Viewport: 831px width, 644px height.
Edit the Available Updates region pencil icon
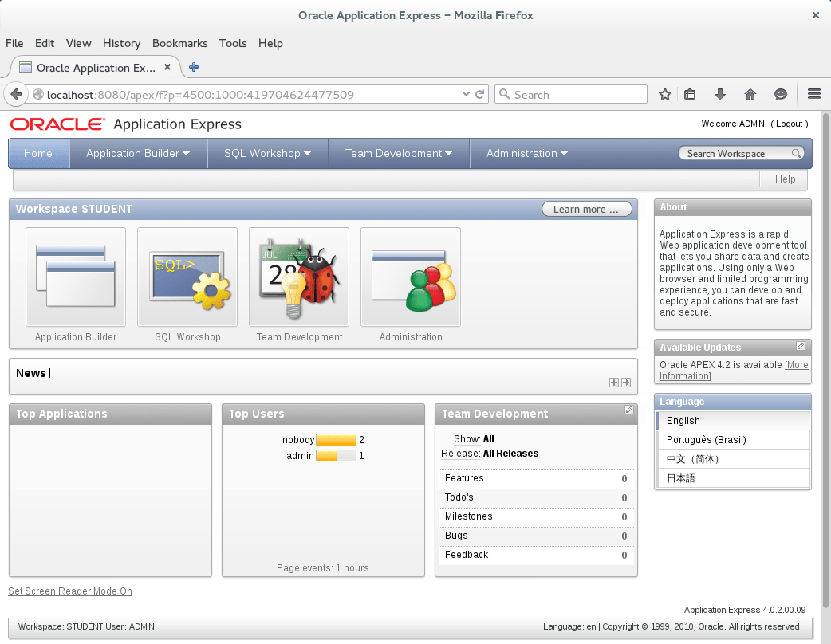[801, 346]
